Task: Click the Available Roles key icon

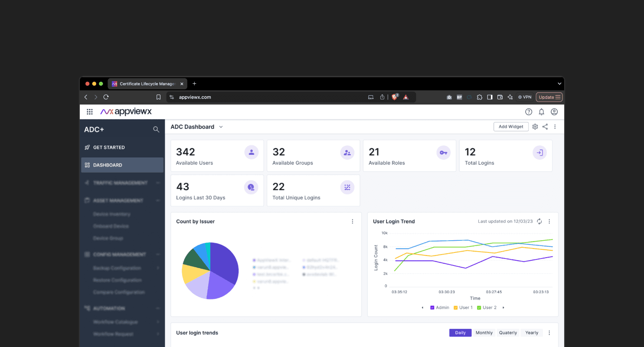Action: pos(443,152)
